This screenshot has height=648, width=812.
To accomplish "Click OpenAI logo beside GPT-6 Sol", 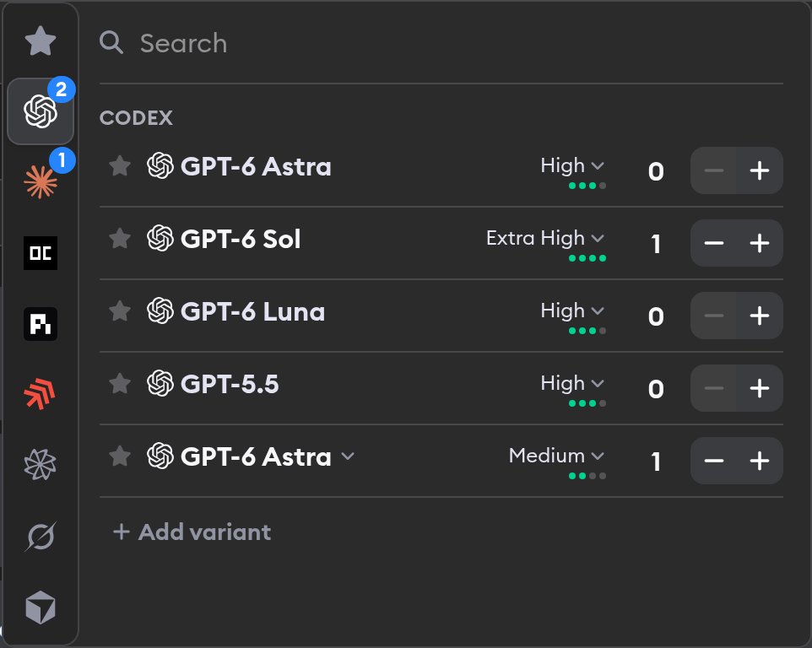I will [x=160, y=238].
